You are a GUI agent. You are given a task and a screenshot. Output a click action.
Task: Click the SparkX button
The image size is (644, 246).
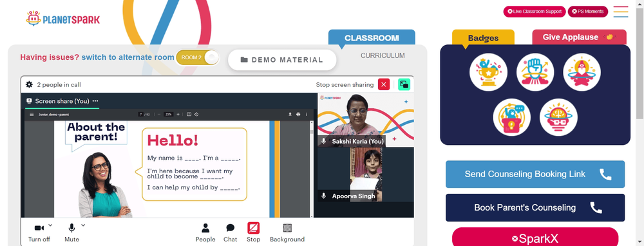click(x=535, y=238)
